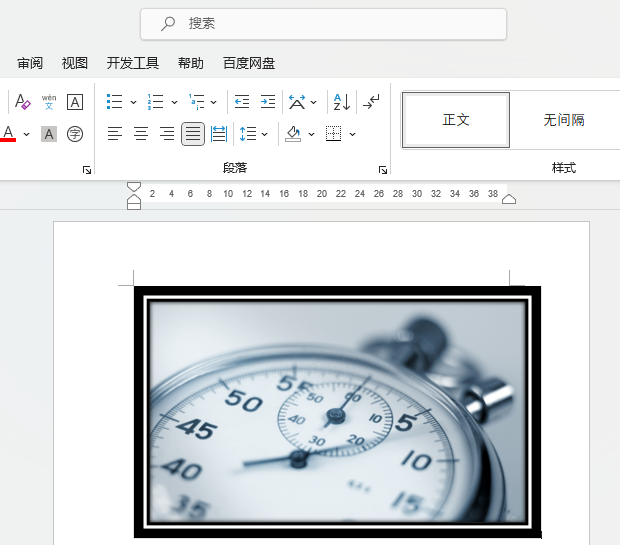This screenshot has height=545, width=620.
Task: Open the 审阅 ribbon tab
Action: tap(30, 63)
